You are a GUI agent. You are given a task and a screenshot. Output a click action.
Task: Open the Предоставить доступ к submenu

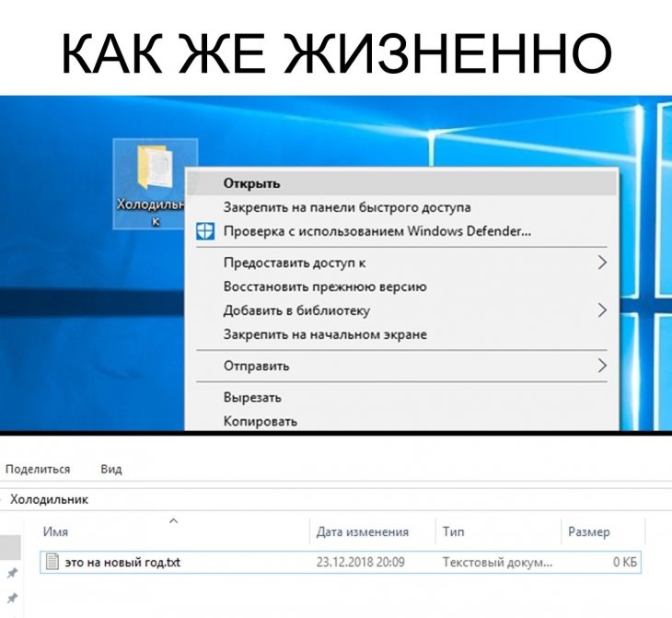402,262
